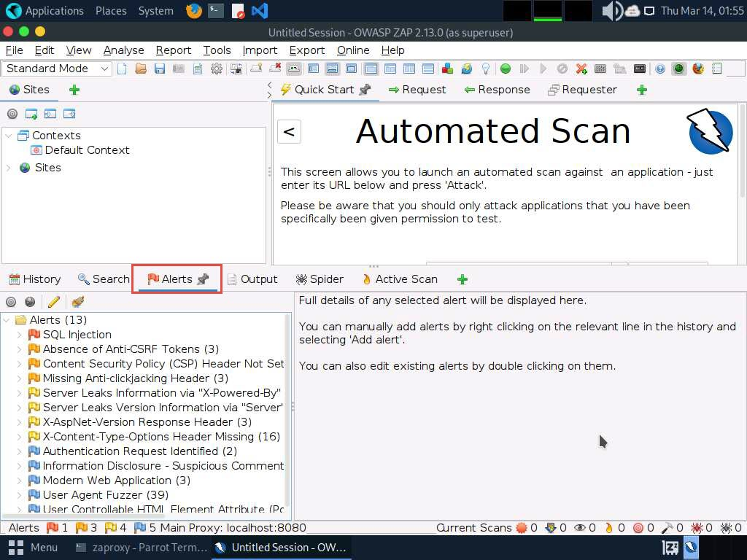Select the Default Context tree item
Viewport: 747px width, 560px height.
coord(87,150)
